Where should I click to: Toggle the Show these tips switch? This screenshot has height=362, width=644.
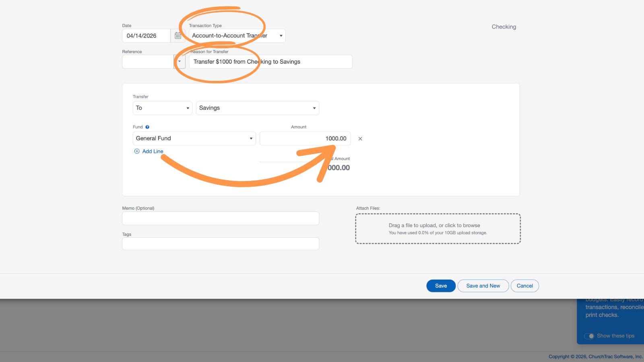tap(590, 336)
